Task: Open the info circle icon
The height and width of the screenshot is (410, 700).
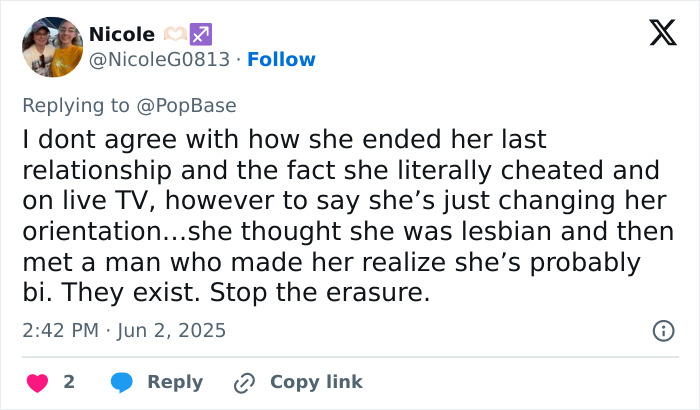Action: click(x=662, y=330)
